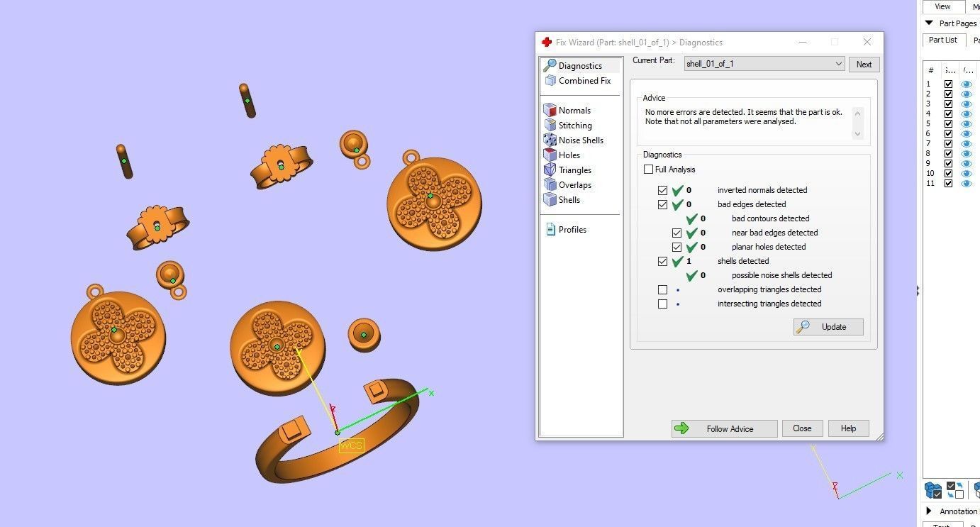Toggle visibility eye of part 5
The image size is (980, 527).
[967, 124]
